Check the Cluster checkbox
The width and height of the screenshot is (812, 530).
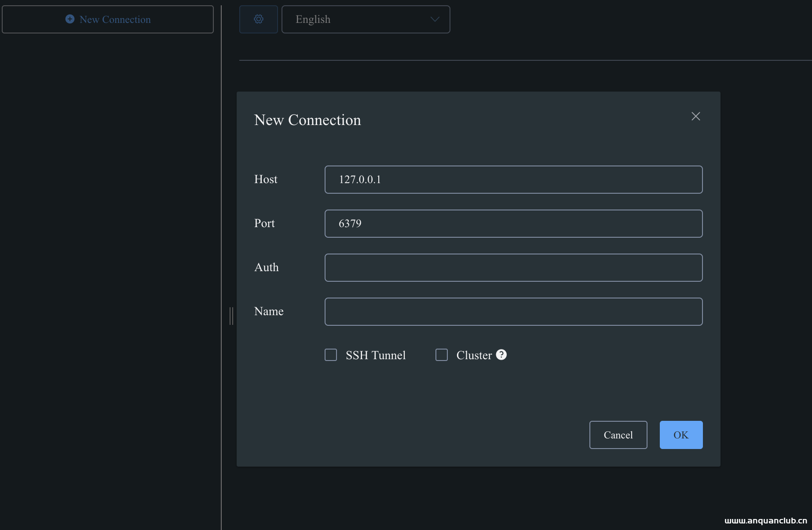[442, 355]
